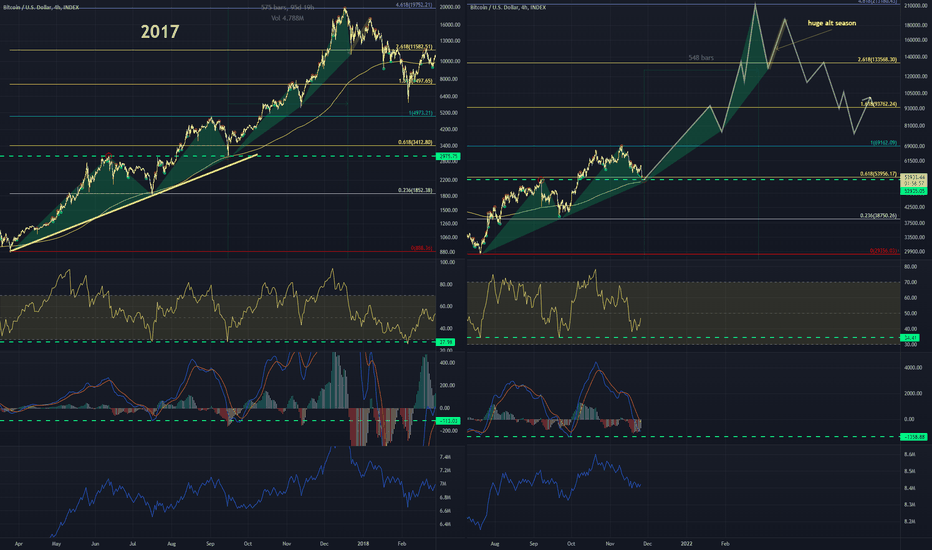Click the '2022' time axis label
Screen dimensions: 932x550
tap(687, 543)
